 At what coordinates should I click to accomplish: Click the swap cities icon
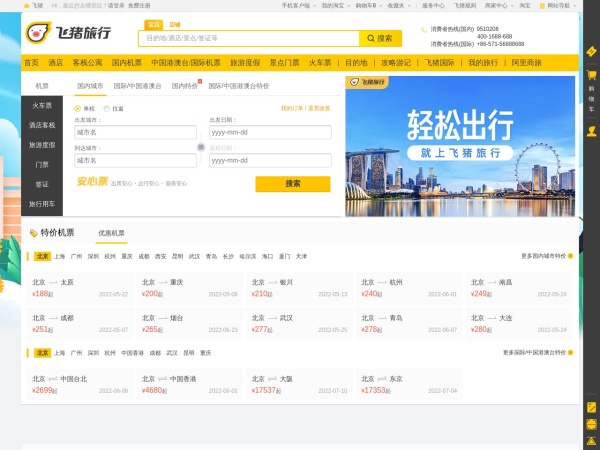[x=200, y=146]
